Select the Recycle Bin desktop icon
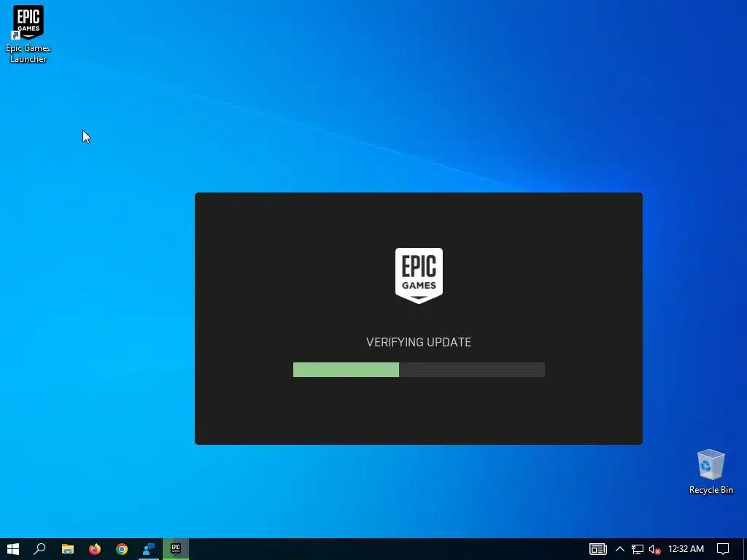747x560 pixels. [x=711, y=472]
